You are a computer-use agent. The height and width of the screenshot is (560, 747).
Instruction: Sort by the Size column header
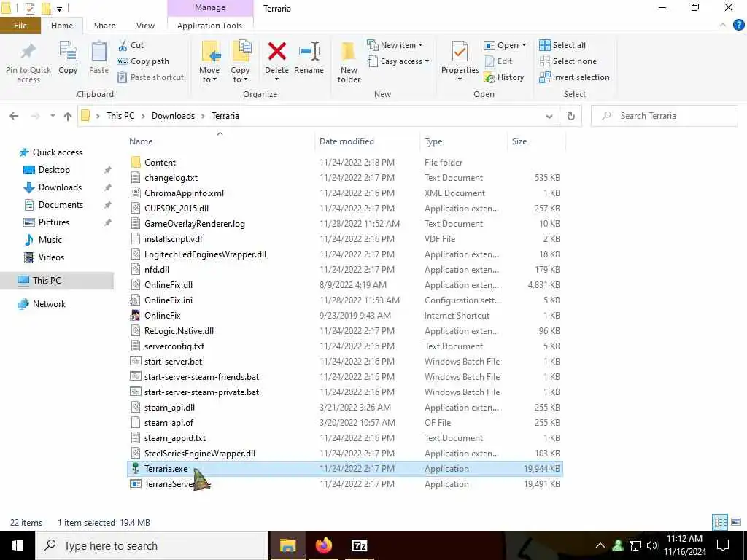[x=519, y=141]
